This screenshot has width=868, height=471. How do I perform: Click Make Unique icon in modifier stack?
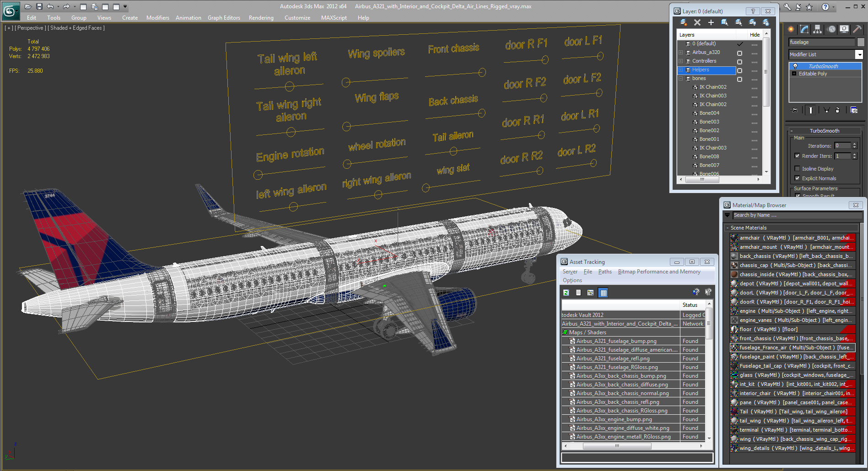tap(826, 110)
